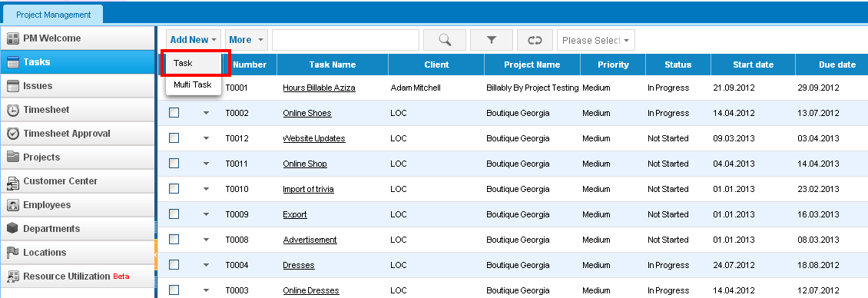Screen dimensions: 868x298
Task: Click the Locations flag icon
Action: (x=13, y=253)
